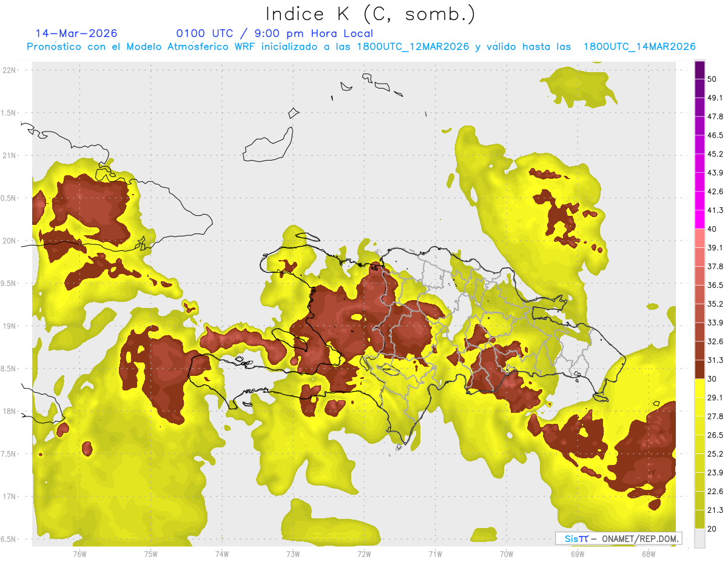Click the colorbar value '41.3'

pos(715,210)
